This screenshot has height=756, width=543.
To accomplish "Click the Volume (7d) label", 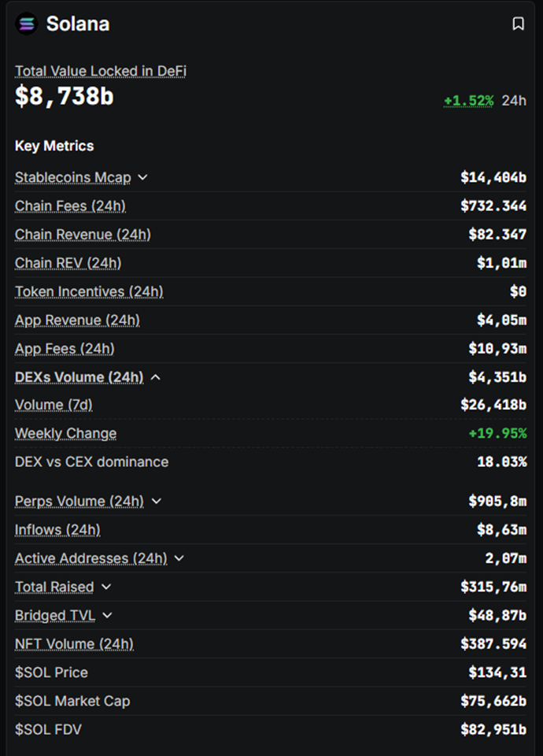I will (54, 405).
